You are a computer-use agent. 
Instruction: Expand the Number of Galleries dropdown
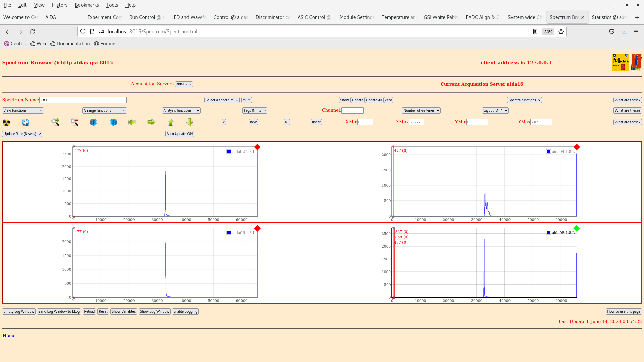421,110
